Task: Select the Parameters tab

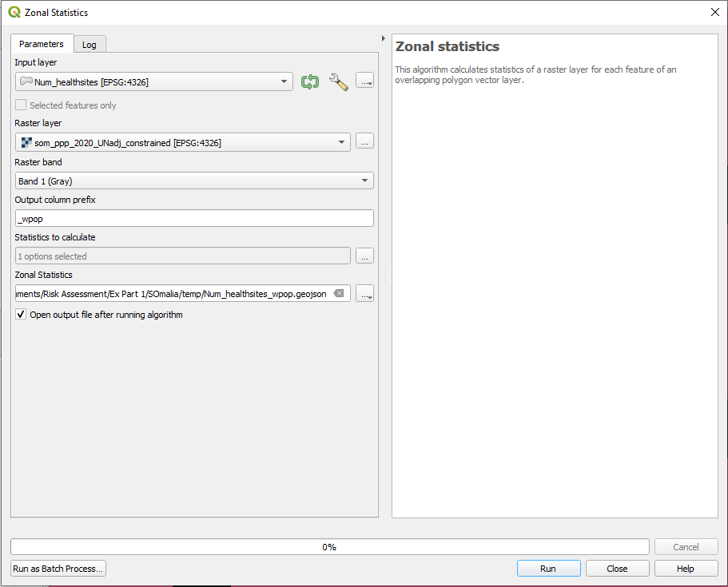Action: coord(42,44)
